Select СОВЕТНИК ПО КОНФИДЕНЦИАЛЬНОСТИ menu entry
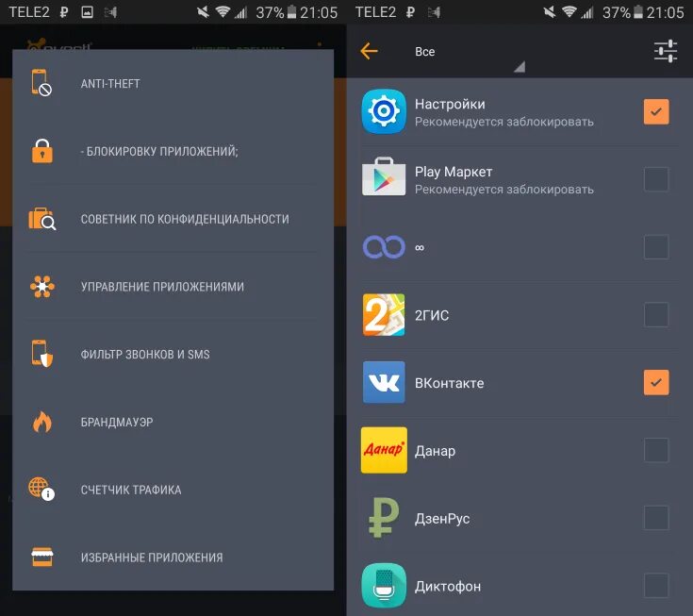This screenshot has width=693, height=616. (173, 219)
